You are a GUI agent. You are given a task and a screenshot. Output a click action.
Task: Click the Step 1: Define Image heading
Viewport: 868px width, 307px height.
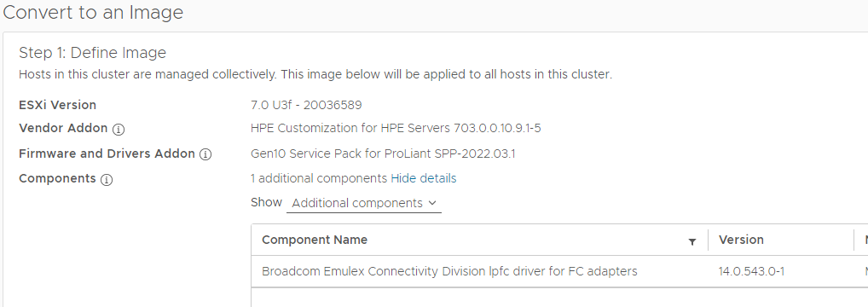click(92, 53)
